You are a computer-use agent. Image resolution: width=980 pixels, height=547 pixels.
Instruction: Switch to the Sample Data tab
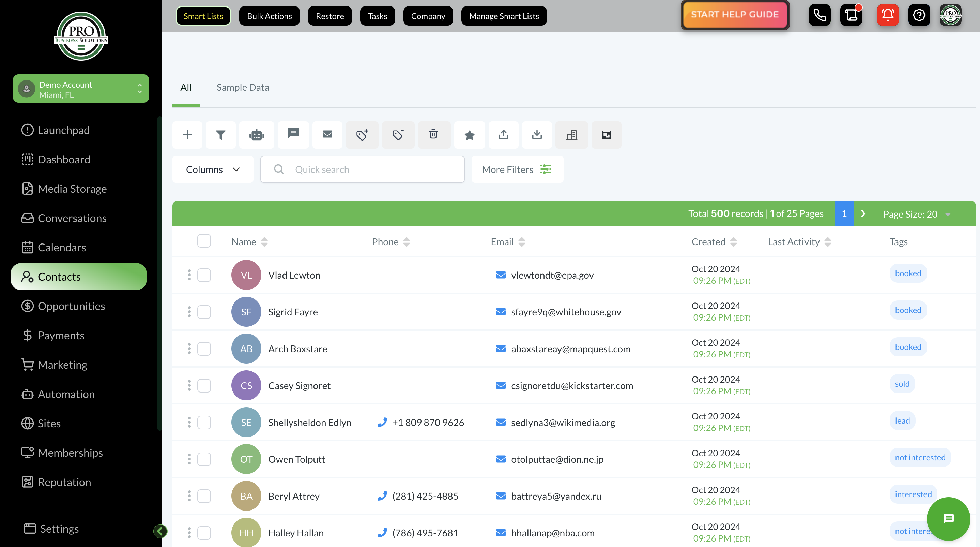click(x=243, y=88)
